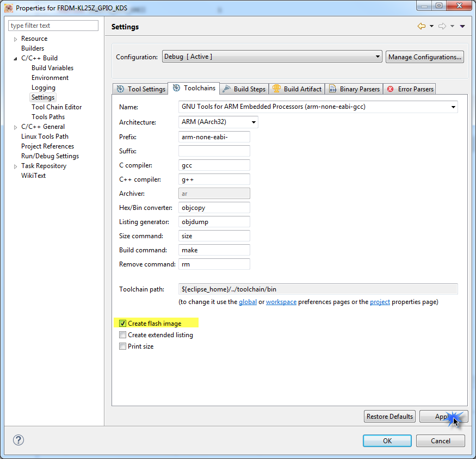Select Project References item
The height and width of the screenshot is (459, 476).
pos(47,146)
